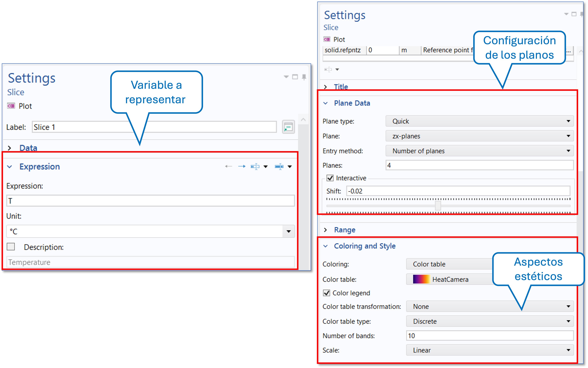Click the right arrow icon in Expression header
Viewport: 588px width, 368px height.
coord(242,166)
